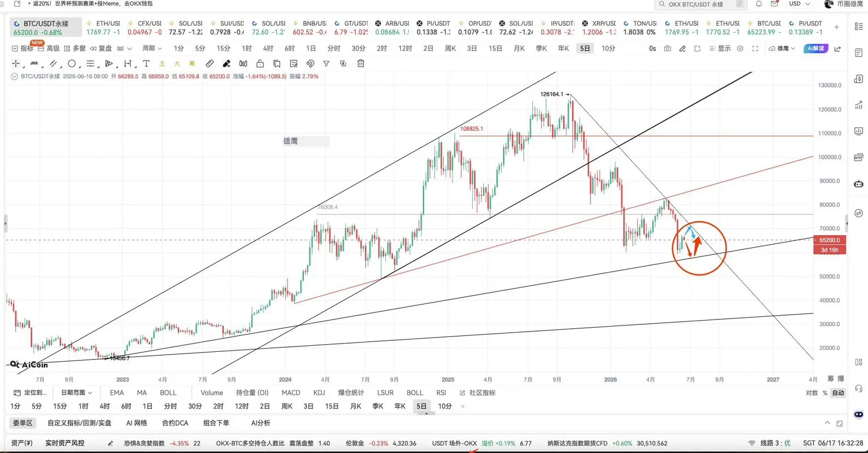Take a chart screenshot with camera icon
The height and width of the screenshot is (453, 868).
[667, 49]
